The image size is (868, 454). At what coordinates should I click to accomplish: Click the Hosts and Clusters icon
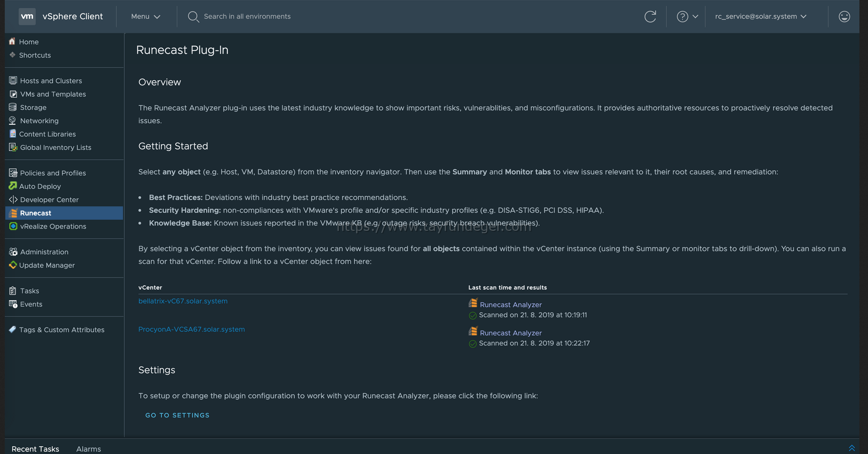13,80
